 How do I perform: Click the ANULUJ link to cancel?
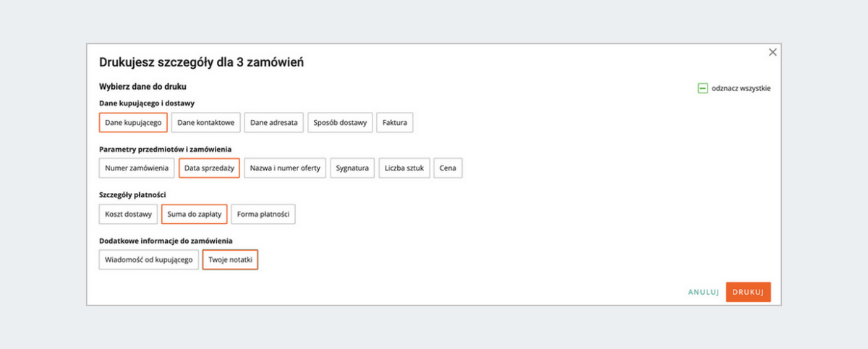coord(703,292)
